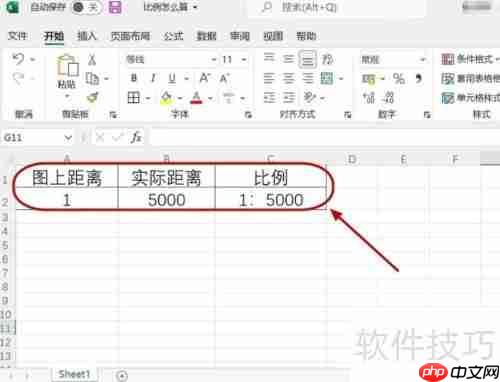Increase decimal places
This screenshot has height=382, width=500.
(369, 98)
